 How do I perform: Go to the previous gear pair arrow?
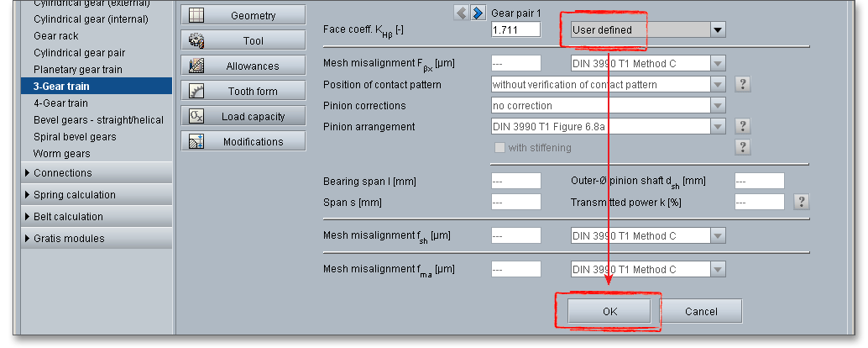pos(461,13)
